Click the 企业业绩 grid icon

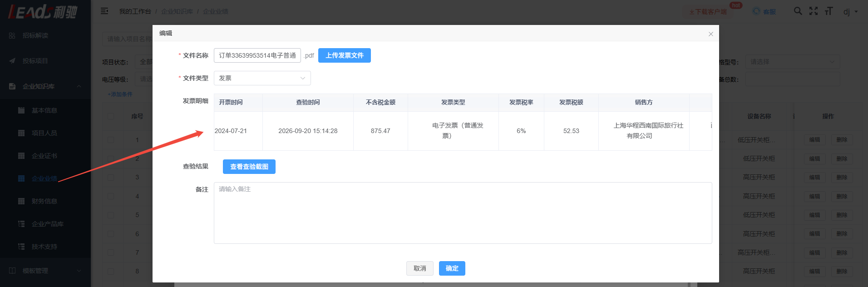(x=21, y=178)
